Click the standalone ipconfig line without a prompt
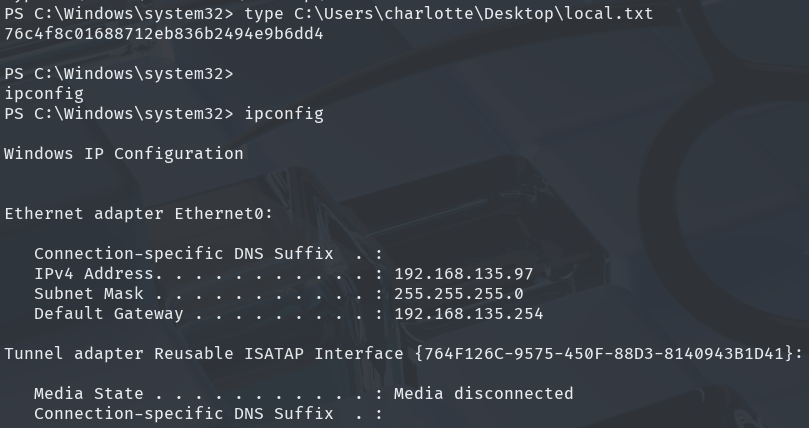 tap(44, 94)
